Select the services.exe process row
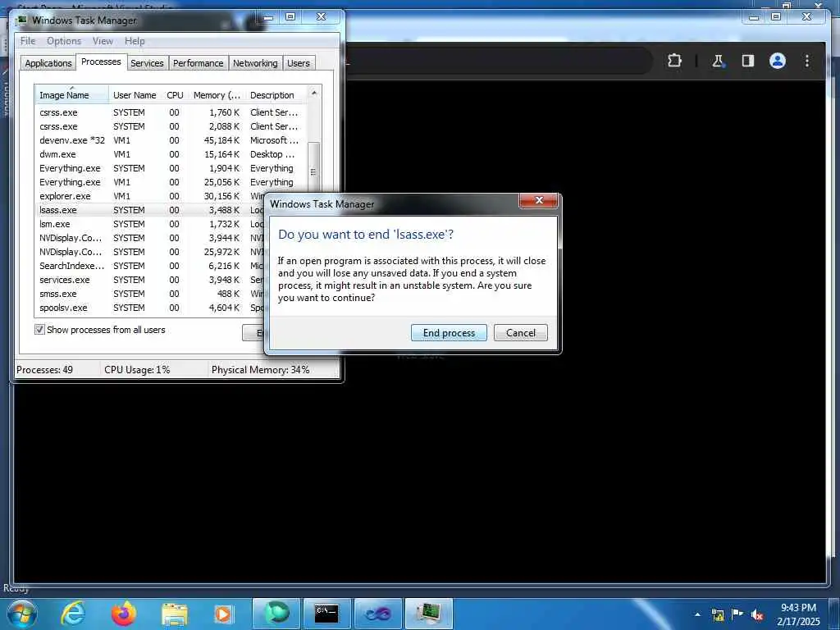Screen dimensions: 840x630 click(150, 280)
